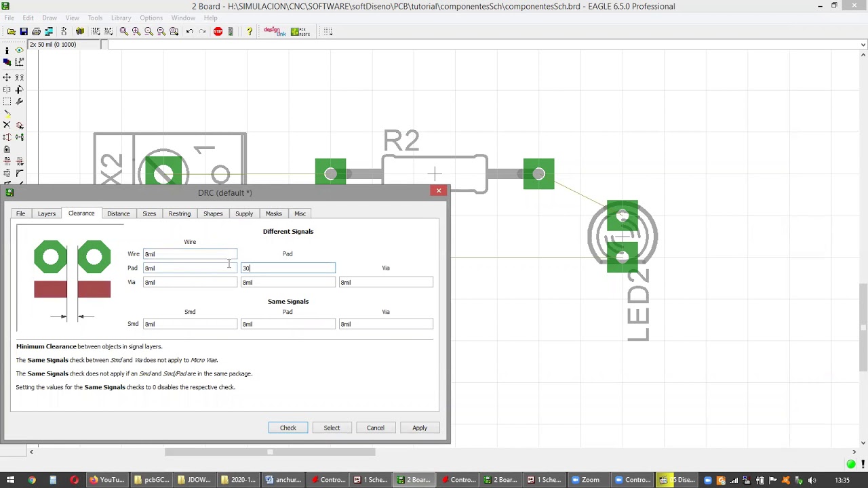Click the Info tool icon

tap(7, 51)
